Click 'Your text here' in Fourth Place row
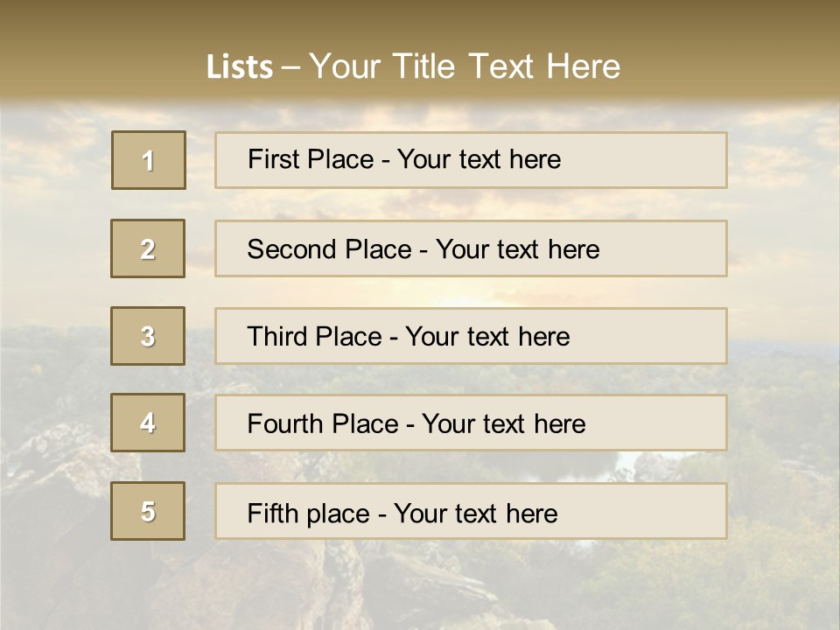840x630 pixels. point(503,424)
